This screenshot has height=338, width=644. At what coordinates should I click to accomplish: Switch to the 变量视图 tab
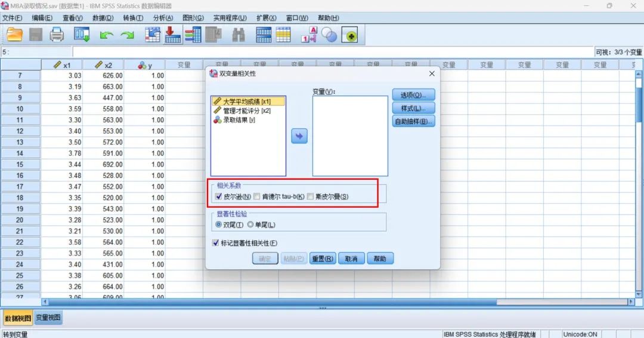(x=48, y=318)
